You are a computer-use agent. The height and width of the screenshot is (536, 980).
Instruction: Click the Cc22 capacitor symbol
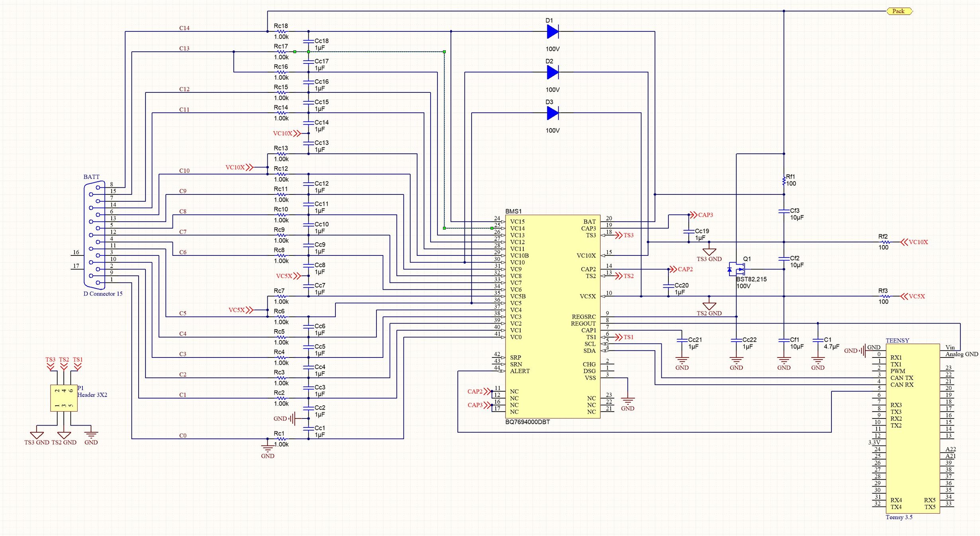pos(736,340)
